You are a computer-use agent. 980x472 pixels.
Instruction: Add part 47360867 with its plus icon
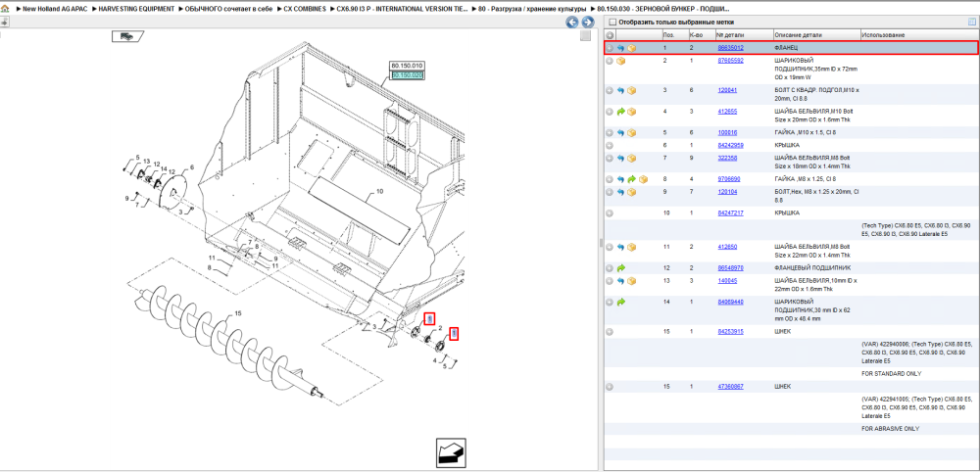coord(610,387)
